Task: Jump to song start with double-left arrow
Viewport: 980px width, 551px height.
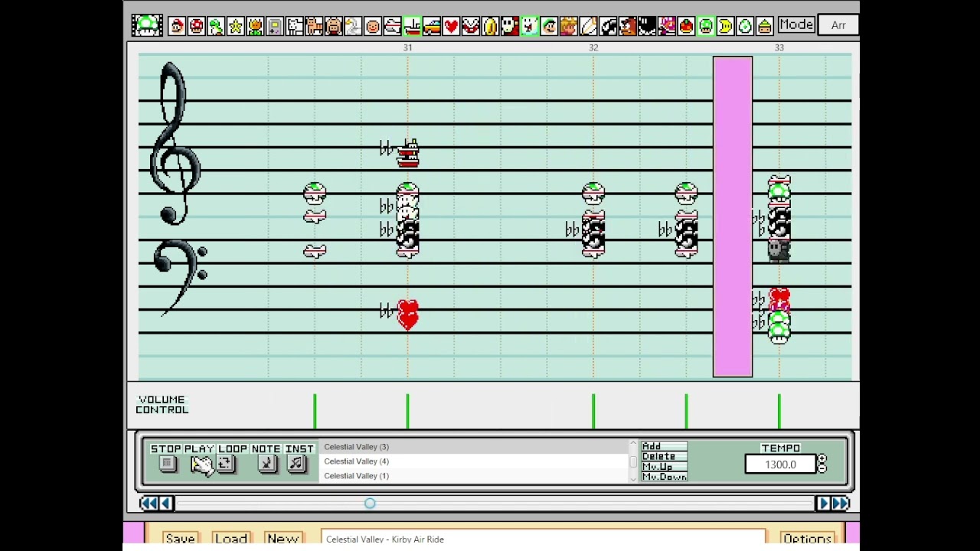Action: pyautogui.click(x=148, y=503)
